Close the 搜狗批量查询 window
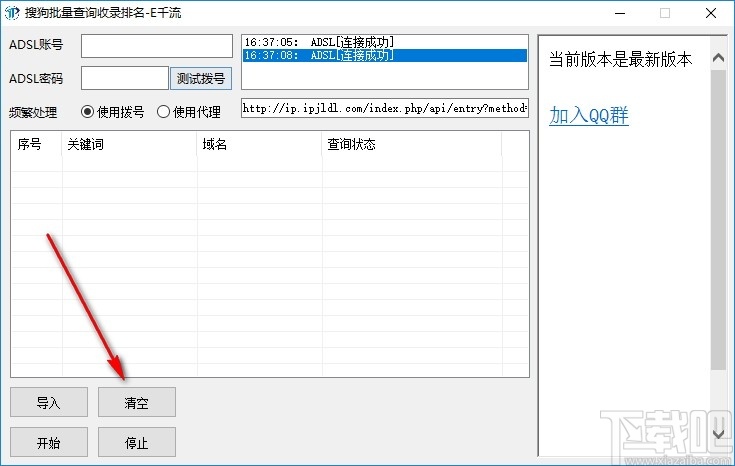735x466 pixels. [711, 13]
